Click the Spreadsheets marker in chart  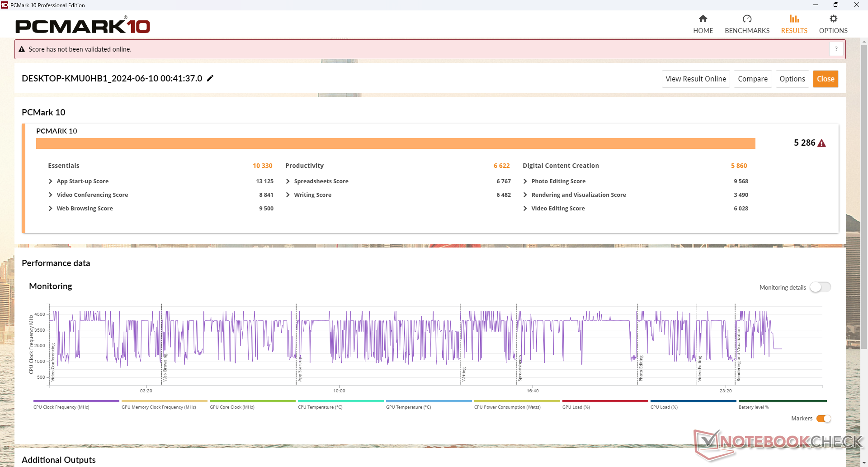pos(520,368)
